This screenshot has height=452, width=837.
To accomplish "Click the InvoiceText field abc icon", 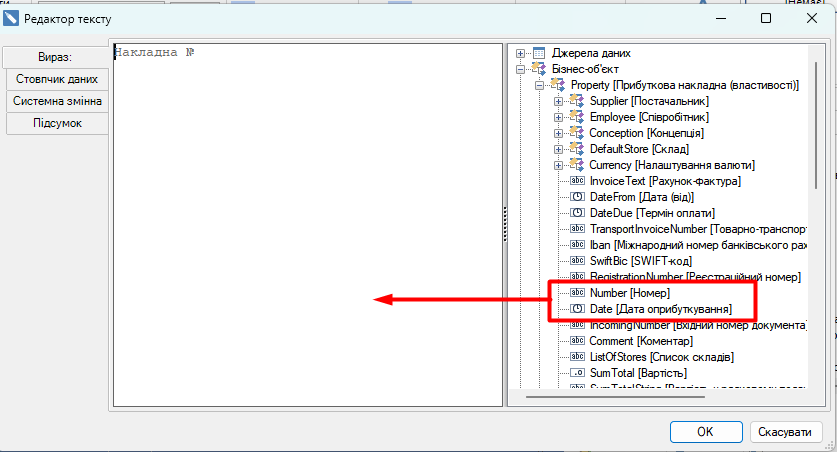I will 577,181.
